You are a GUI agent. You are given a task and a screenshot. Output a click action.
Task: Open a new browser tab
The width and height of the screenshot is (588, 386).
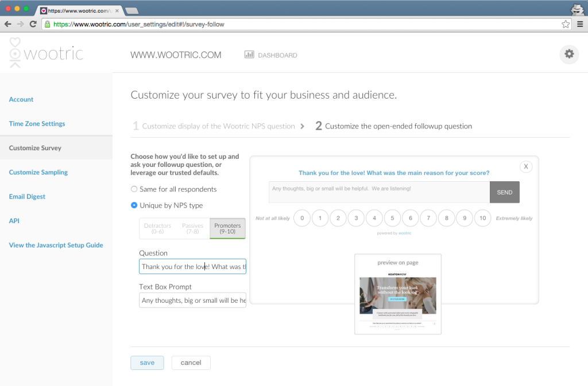(131, 10)
